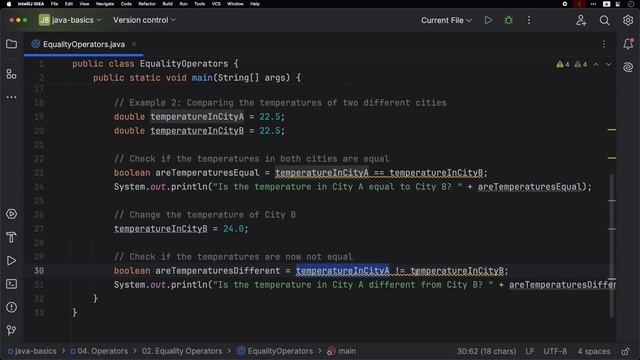This screenshot has height=360, width=640.
Task: Click the areTemperaturesEqual variable declaration
Action: (207, 173)
